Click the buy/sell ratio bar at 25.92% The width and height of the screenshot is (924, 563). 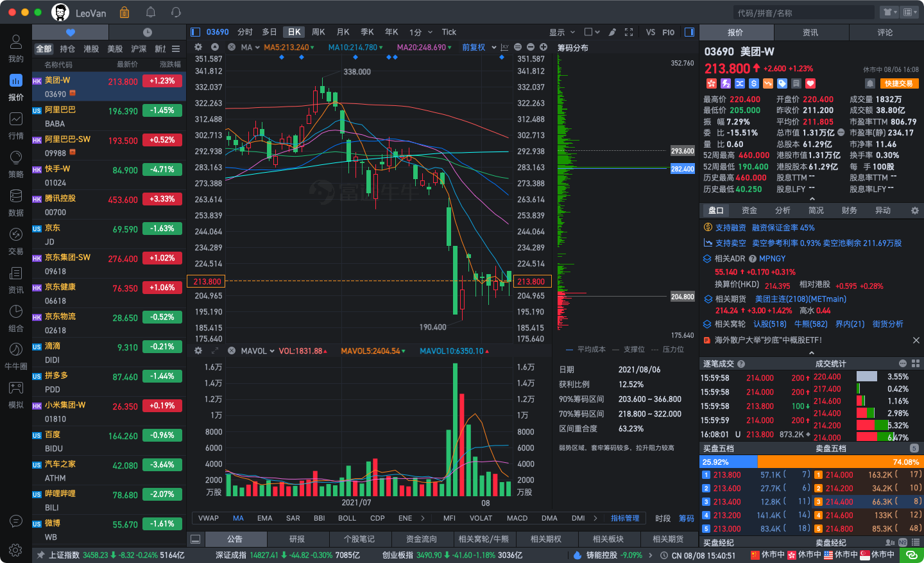click(x=728, y=462)
